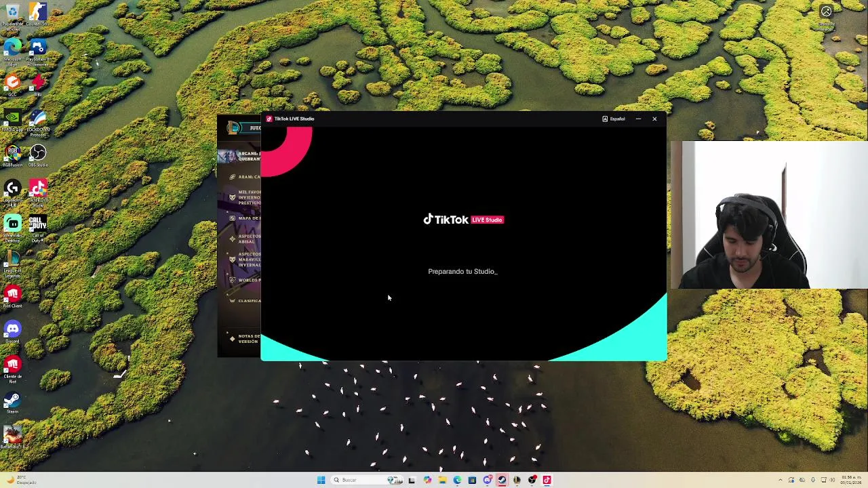Viewport: 868px width, 488px height.
Task: Open the Español language selector in TikTok LIVE Studio
Action: [614, 119]
